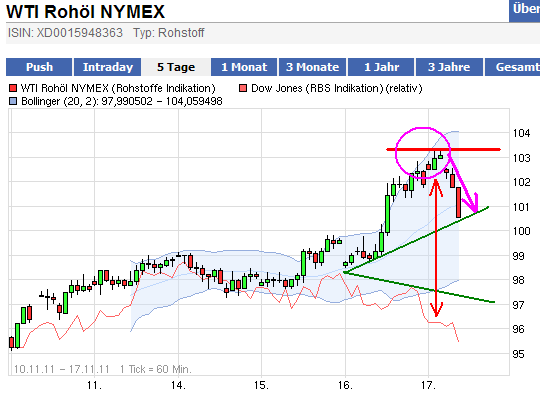Screen dimensions: 540x394
Task: Click the 15. date axis label
Action: 261,385
